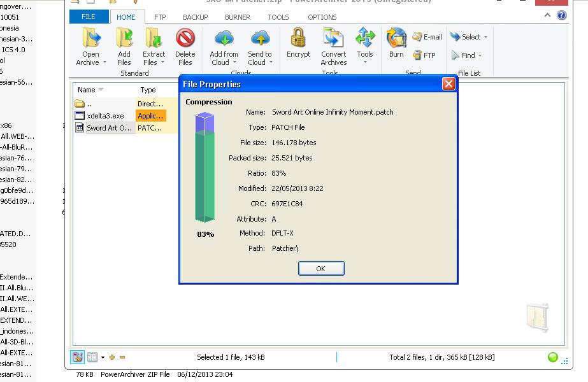Viewport: 588px width, 382px height.
Task: Sort by the Type column header
Action: [148, 90]
